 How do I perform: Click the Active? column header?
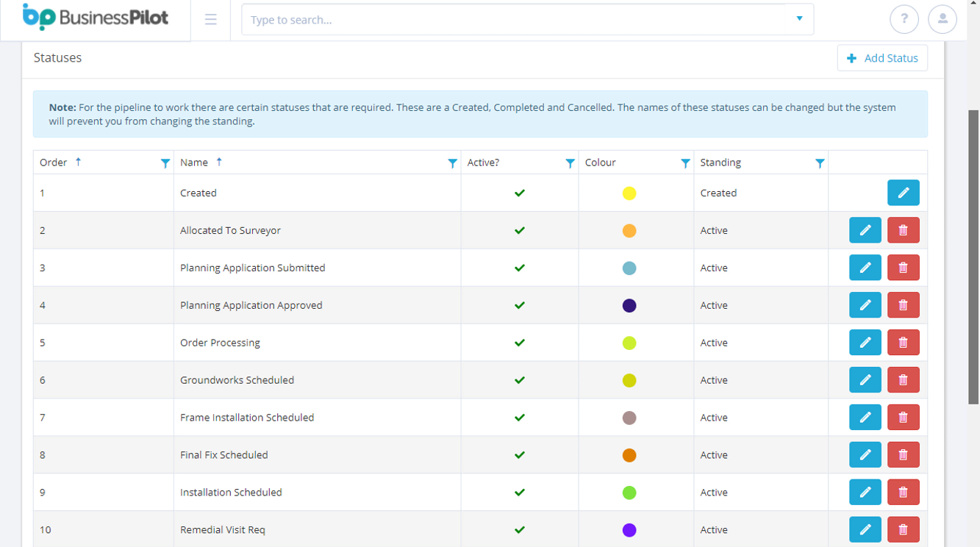coord(483,162)
